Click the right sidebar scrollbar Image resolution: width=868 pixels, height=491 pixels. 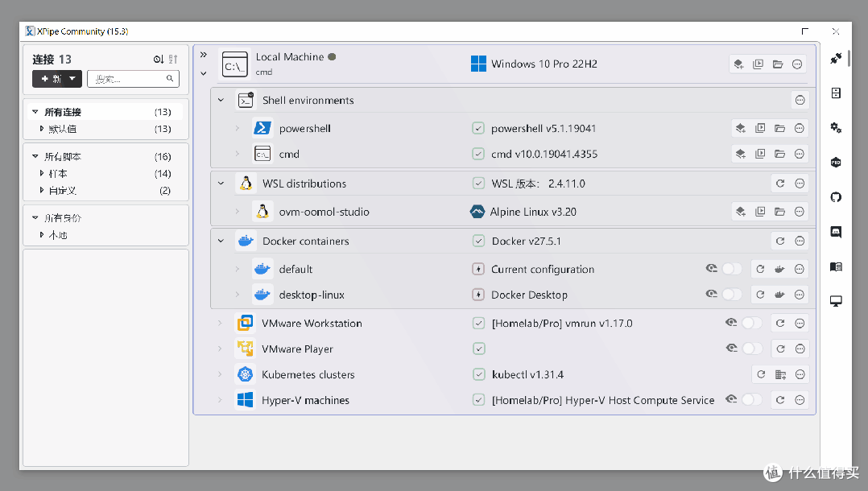coord(848,57)
